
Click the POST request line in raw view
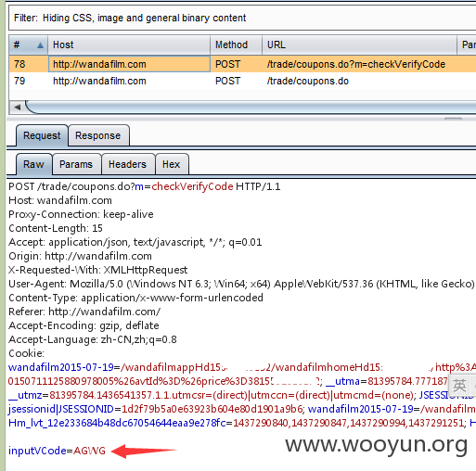click(145, 186)
